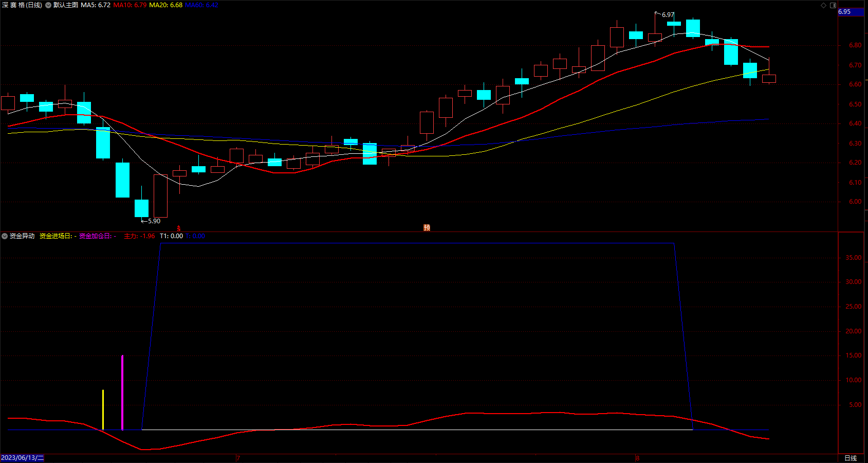Viewport: 868px width, 463px height.
Task: Click the 2023/06/13/二 date label
Action: click(x=23, y=458)
